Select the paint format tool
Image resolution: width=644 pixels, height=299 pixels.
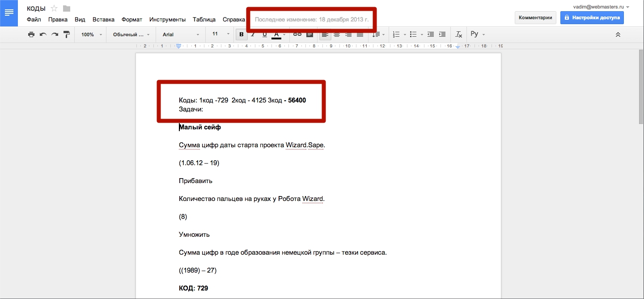click(67, 34)
